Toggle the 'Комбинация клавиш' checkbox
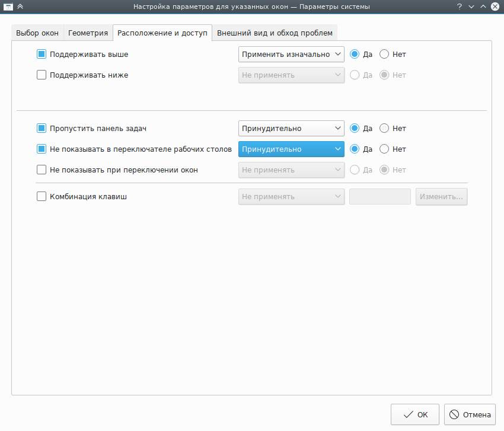 pyautogui.click(x=42, y=196)
